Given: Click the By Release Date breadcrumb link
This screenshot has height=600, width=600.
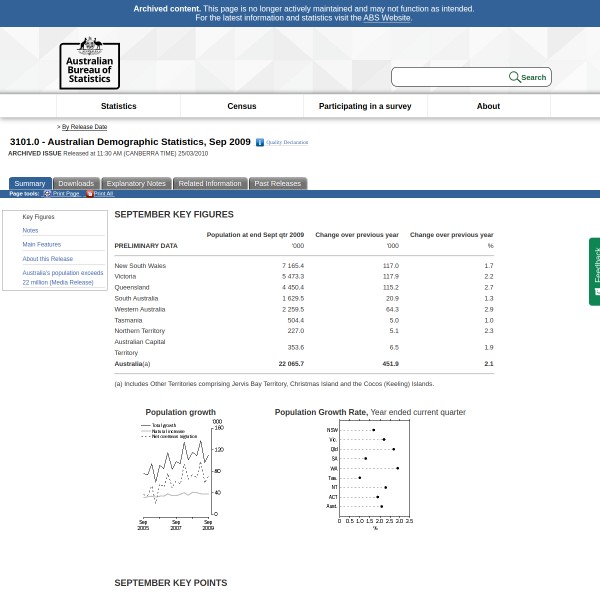Looking at the screenshot, I should pyautogui.click(x=84, y=127).
